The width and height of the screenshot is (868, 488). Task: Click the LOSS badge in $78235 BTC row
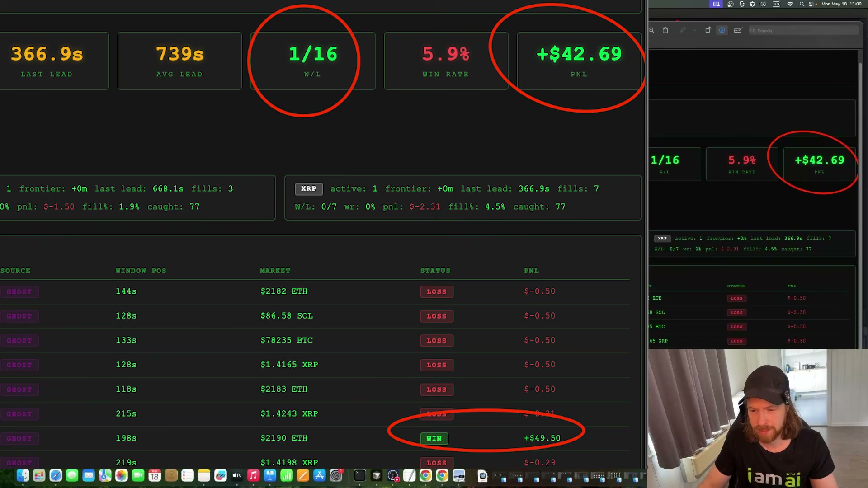tap(437, 341)
